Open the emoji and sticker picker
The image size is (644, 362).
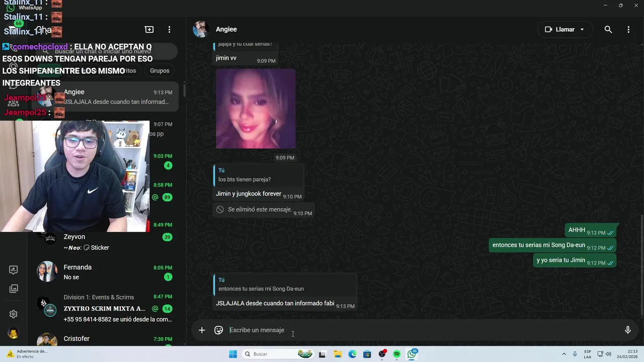218,330
